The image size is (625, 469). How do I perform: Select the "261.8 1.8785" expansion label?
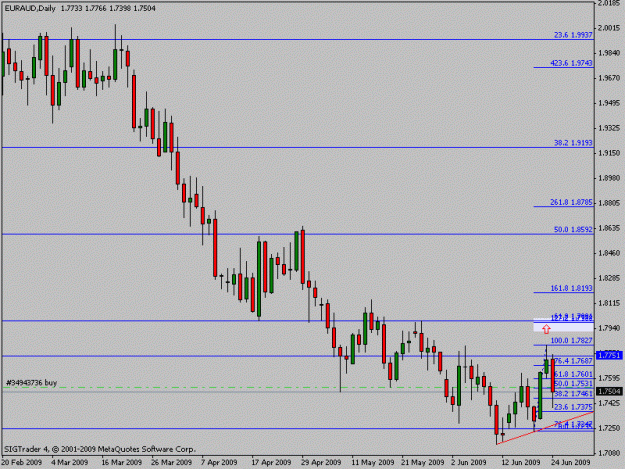click(571, 202)
